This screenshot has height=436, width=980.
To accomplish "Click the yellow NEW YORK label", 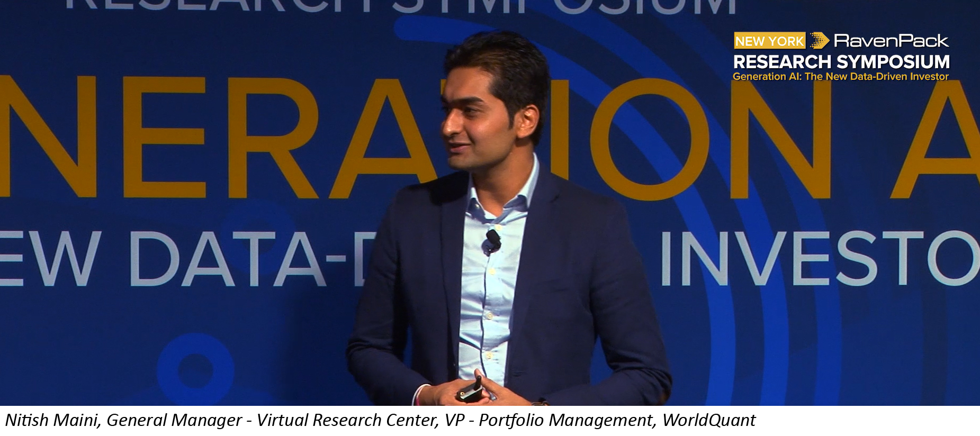I will (769, 41).
